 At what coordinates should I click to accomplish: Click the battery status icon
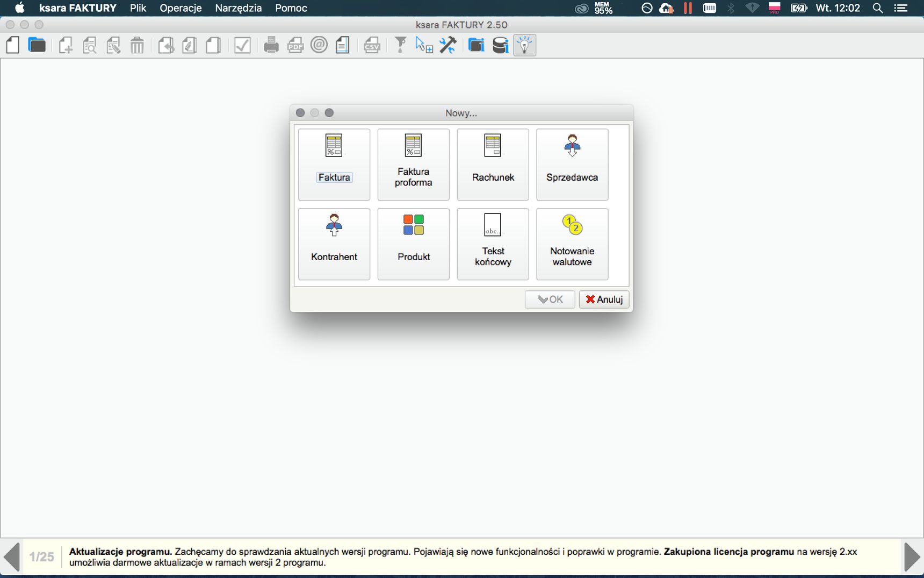[x=799, y=8]
